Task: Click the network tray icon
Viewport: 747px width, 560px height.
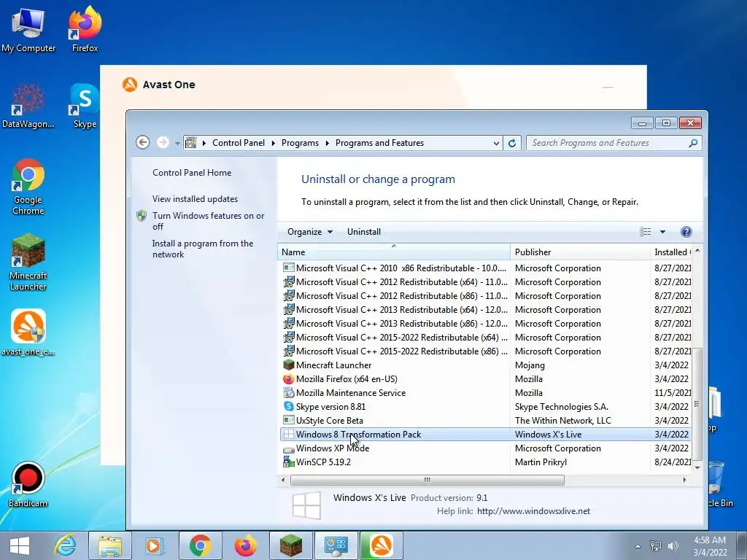Action: [x=656, y=546]
